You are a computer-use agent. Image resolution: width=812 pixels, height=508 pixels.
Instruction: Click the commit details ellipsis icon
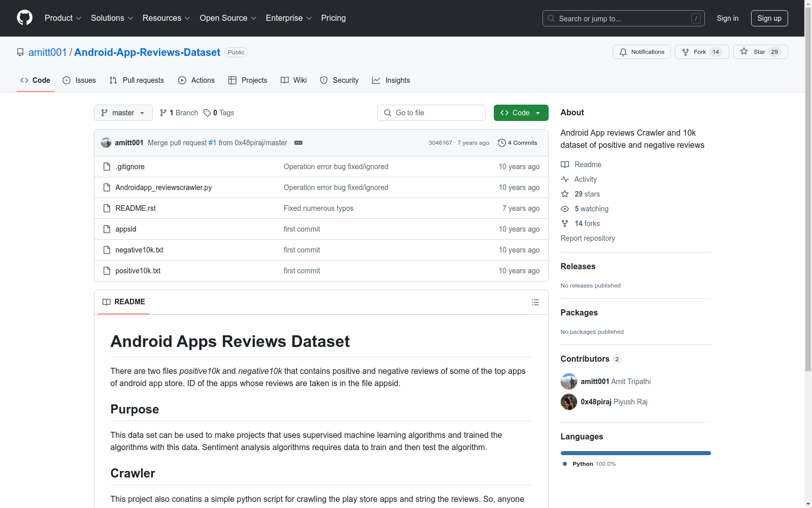pos(298,143)
